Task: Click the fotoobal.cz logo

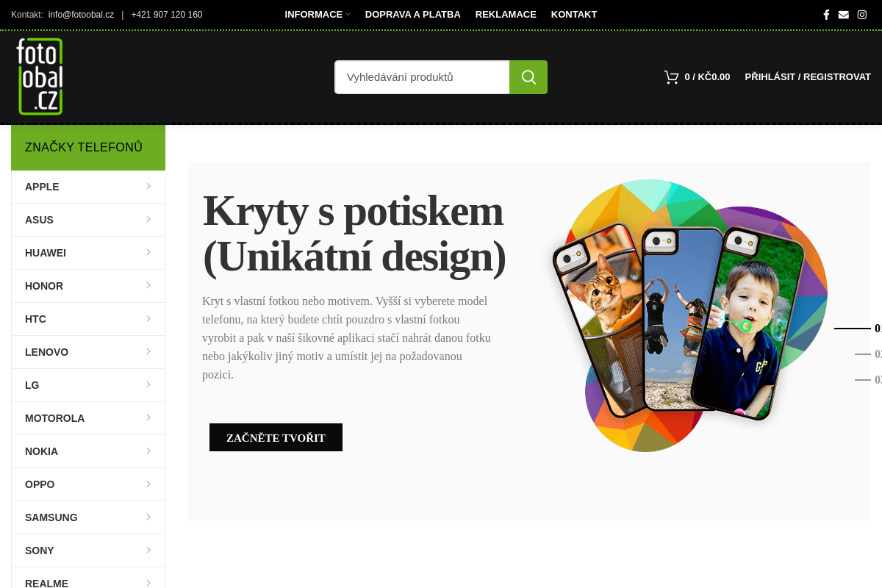Action: (x=40, y=76)
